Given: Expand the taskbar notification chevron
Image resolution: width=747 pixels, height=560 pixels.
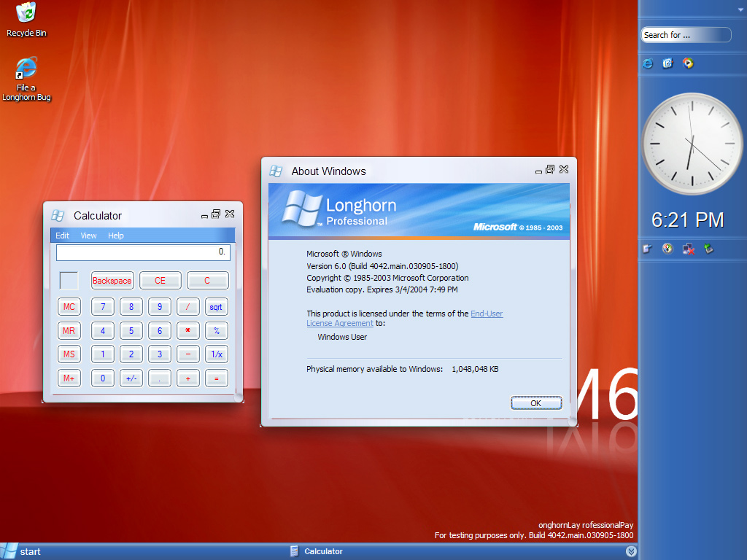Looking at the screenshot, I should [631, 551].
